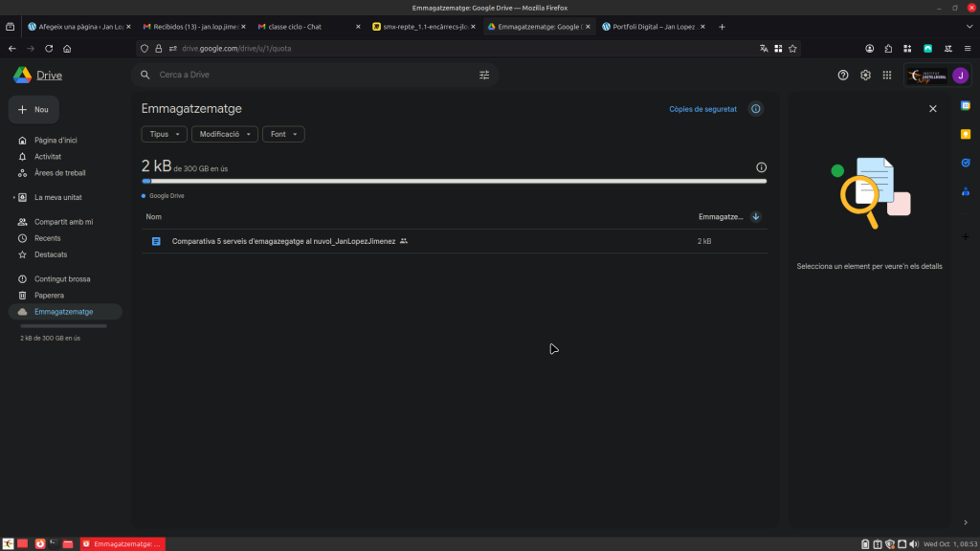Toggle the details info panel button
The width and height of the screenshot is (980, 551).
coord(756,109)
